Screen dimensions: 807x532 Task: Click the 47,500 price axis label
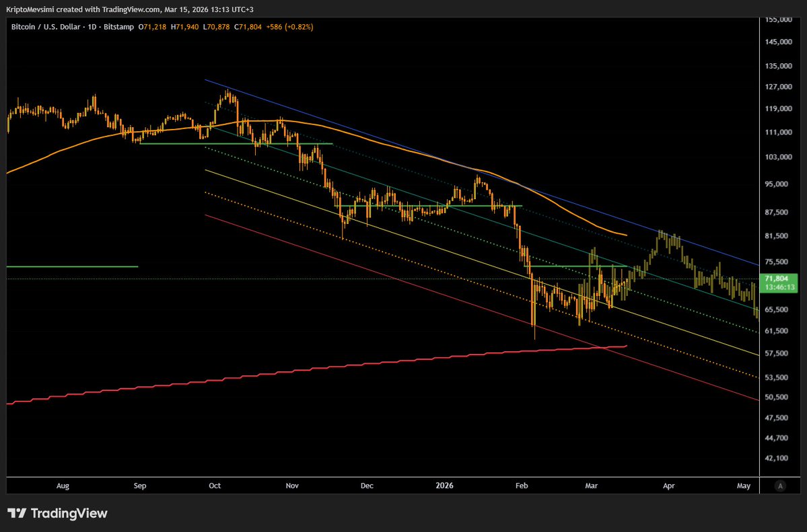777,418
